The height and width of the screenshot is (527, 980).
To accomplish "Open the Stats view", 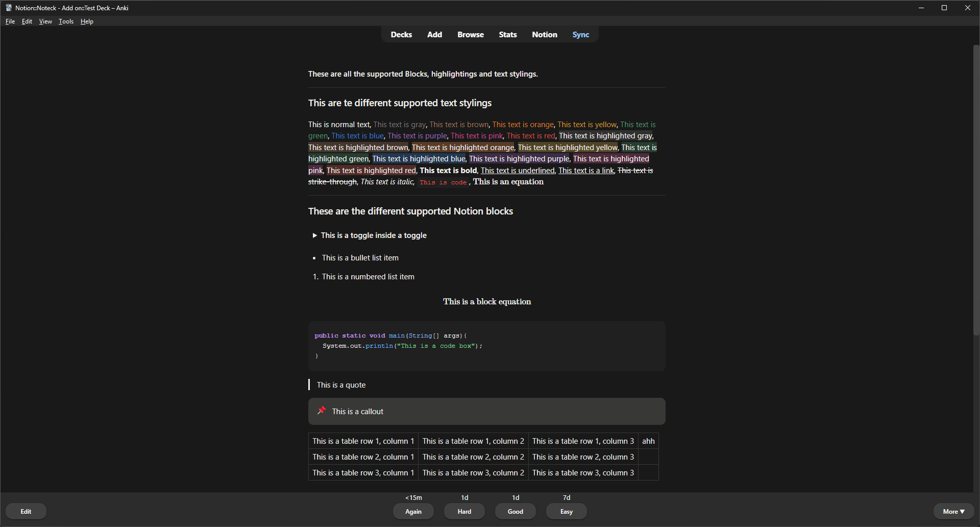I will (x=507, y=35).
